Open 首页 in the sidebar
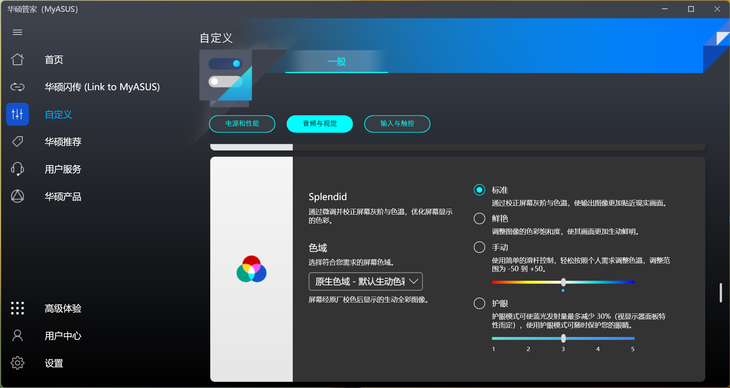730x388 pixels. (x=54, y=60)
